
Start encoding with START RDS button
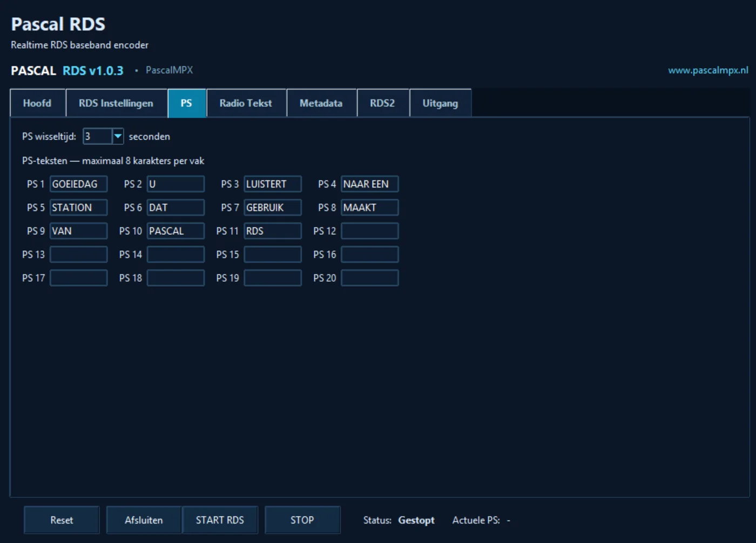click(x=220, y=520)
